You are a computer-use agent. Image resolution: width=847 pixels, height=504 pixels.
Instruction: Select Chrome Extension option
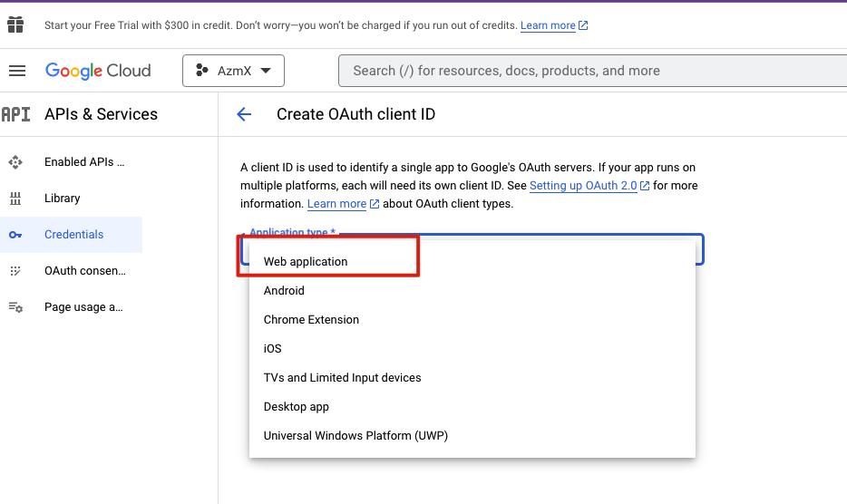[x=311, y=320]
